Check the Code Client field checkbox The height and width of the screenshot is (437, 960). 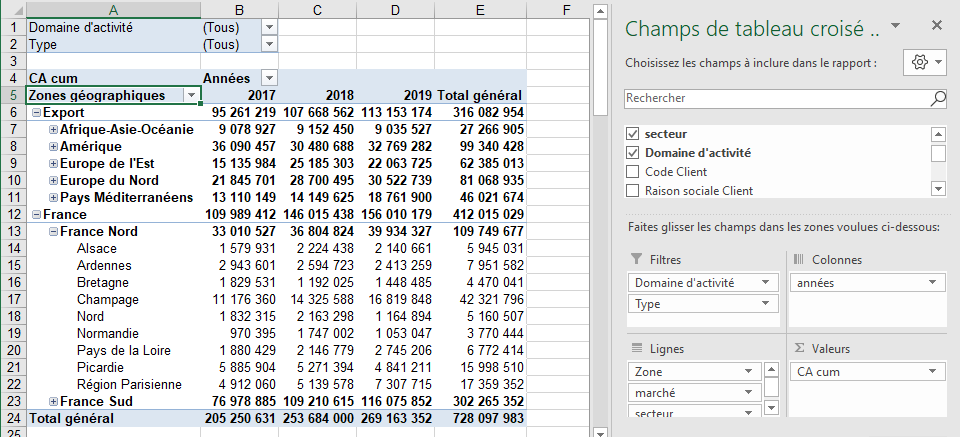tap(632, 172)
